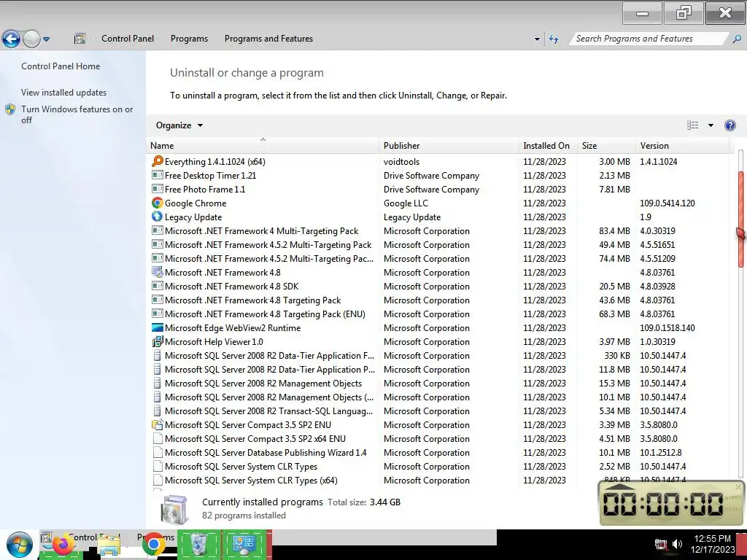Click the Free Desktop Timer 1.21 icon
The height and width of the screenshot is (560, 747).
158,175
